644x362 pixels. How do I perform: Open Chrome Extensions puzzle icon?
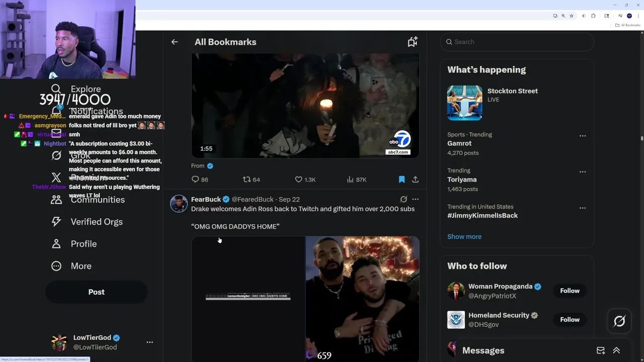pos(593,16)
